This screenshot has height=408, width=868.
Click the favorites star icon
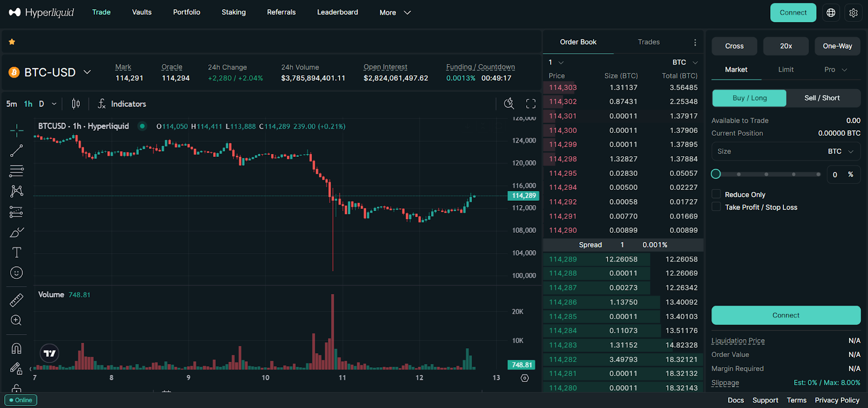point(12,42)
